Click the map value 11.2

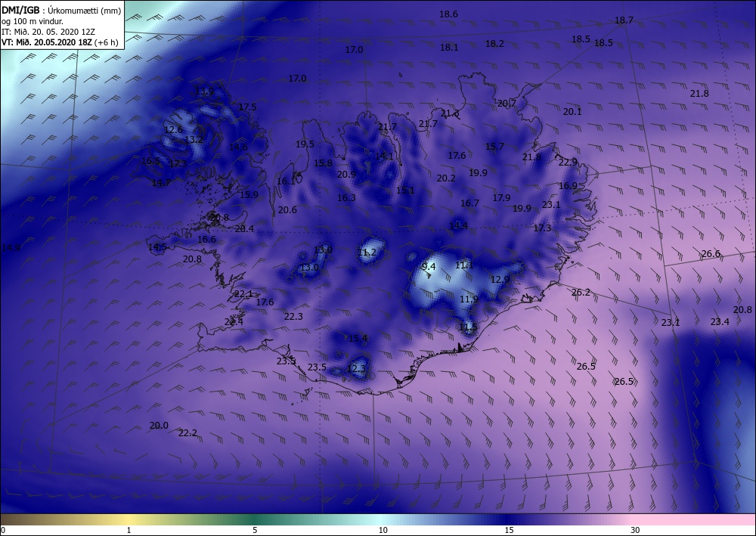[x=367, y=252]
